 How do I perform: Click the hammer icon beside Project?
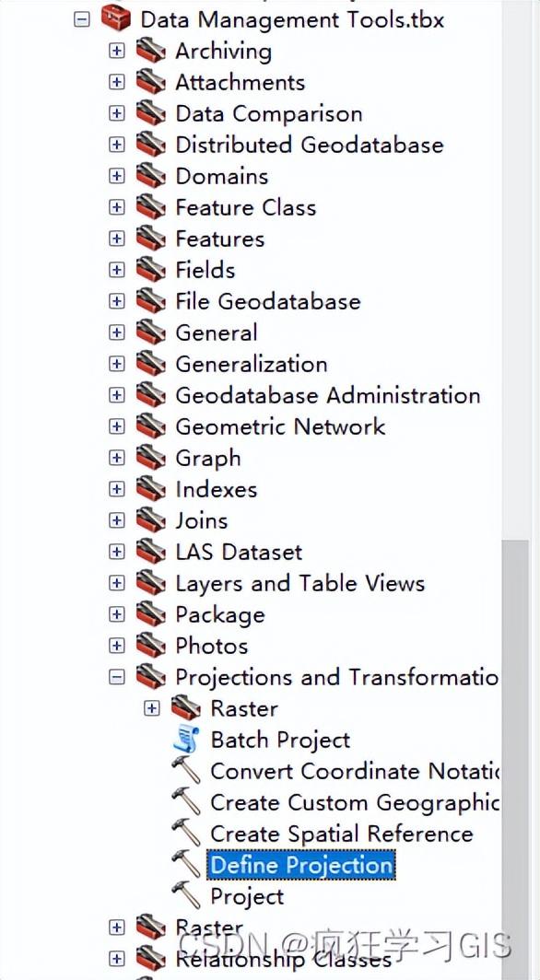(185, 895)
